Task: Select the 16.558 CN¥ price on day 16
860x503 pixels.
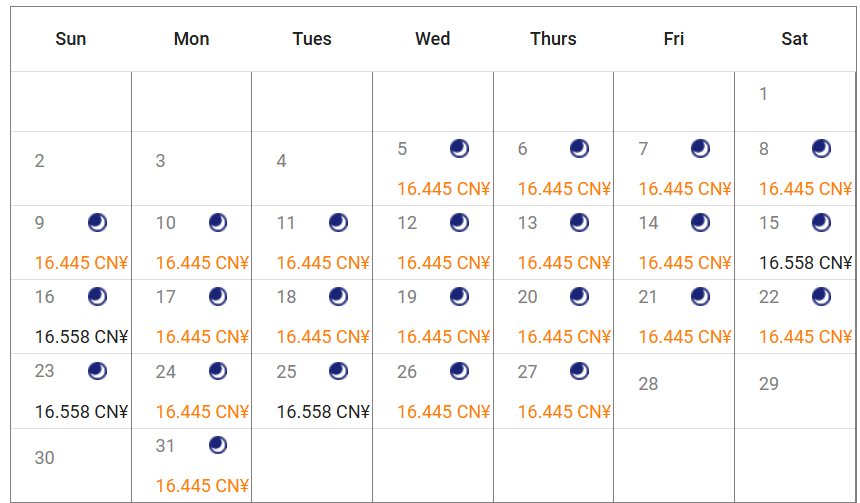Action: pos(81,337)
